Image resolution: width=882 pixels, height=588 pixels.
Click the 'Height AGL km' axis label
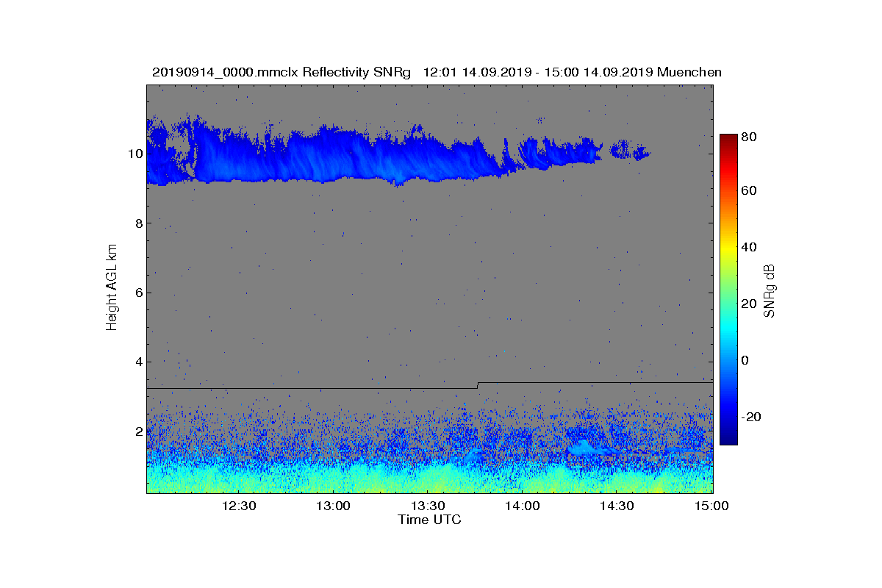point(112,289)
